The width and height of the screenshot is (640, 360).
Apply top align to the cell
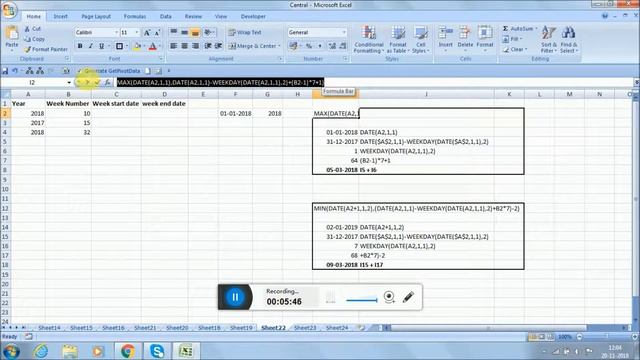[x=174, y=32]
